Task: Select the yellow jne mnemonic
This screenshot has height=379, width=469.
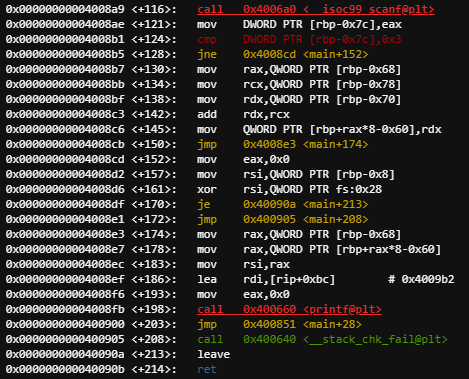Action: pos(207,54)
